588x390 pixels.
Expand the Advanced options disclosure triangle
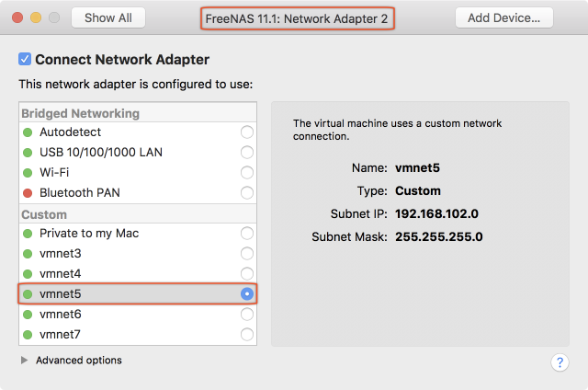(x=25, y=361)
